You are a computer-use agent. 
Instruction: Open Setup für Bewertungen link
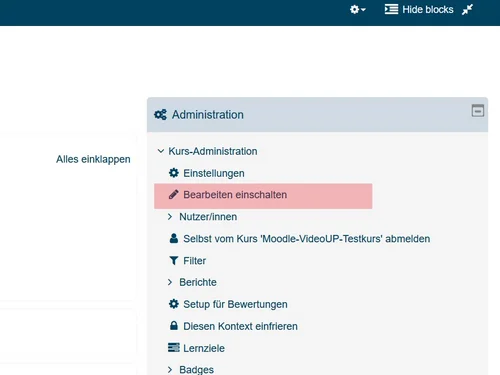click(x=235, y=304)
